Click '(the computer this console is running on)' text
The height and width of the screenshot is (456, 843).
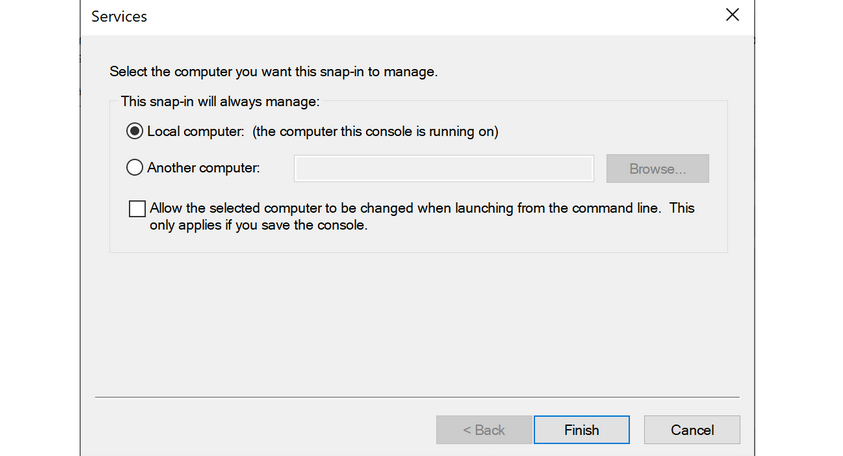tap(375, 131)
